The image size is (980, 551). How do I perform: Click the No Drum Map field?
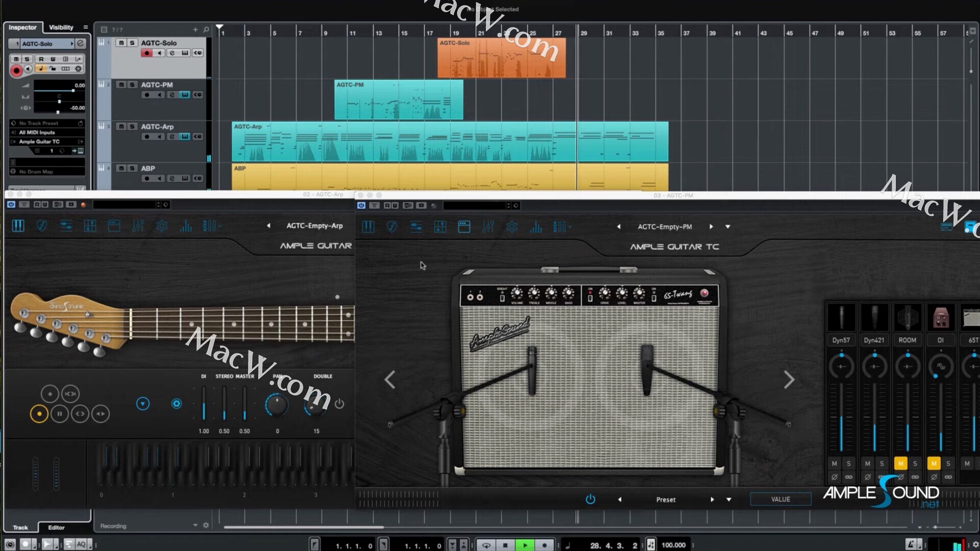pos(47,172)
